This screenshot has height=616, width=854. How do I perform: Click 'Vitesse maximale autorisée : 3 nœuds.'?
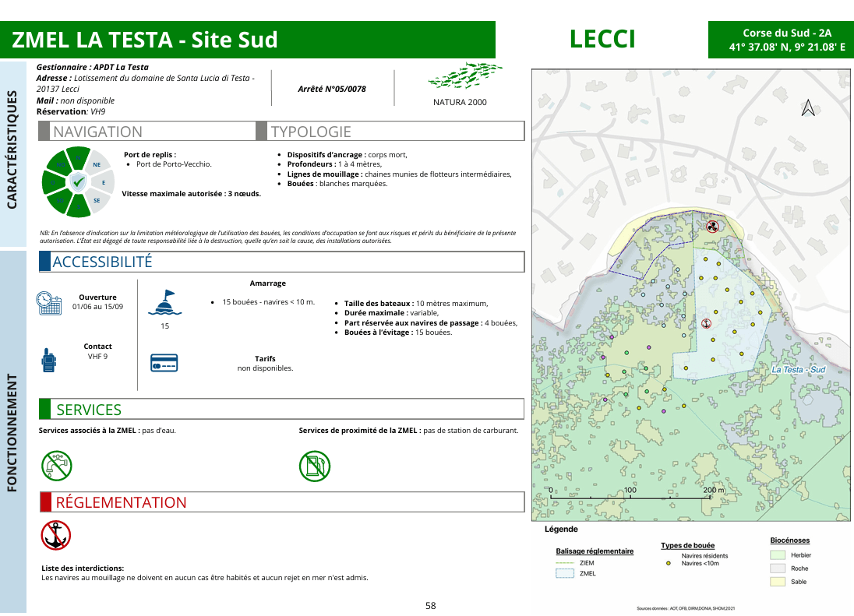coord(191,194)
